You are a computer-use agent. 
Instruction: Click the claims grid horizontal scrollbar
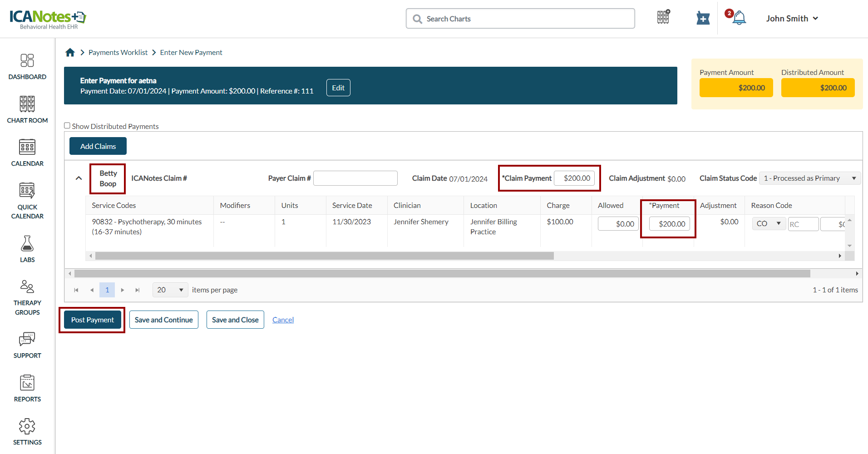click(442, 274)
